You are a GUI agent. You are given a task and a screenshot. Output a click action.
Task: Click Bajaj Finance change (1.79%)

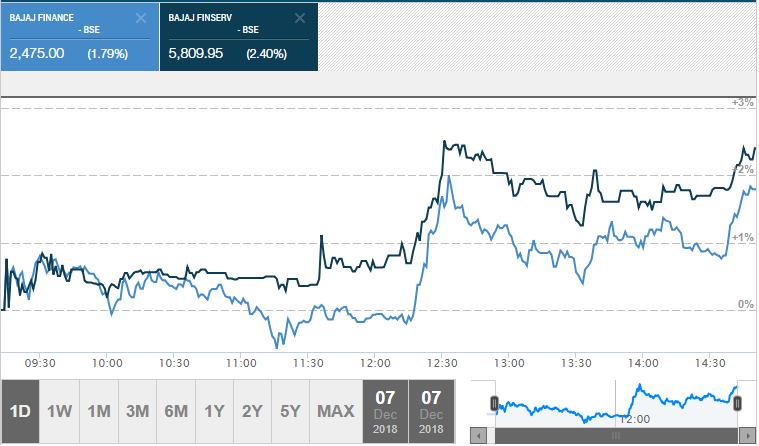107,54
